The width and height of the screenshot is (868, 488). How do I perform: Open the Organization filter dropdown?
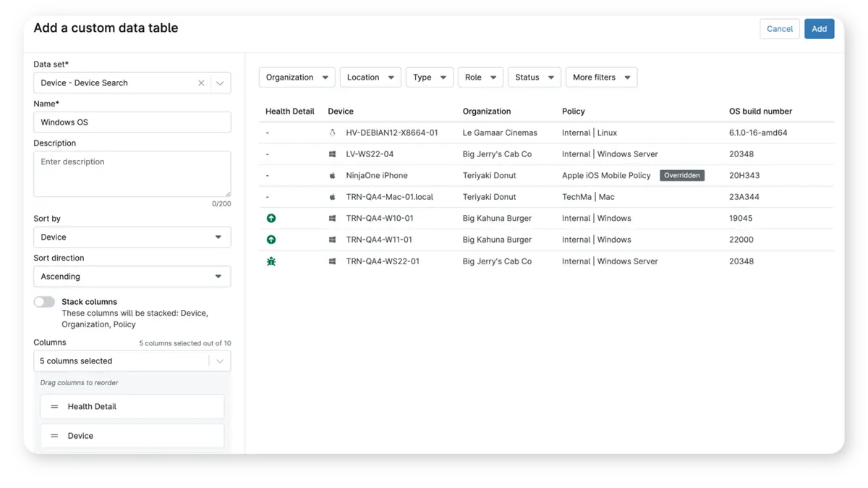297,77
